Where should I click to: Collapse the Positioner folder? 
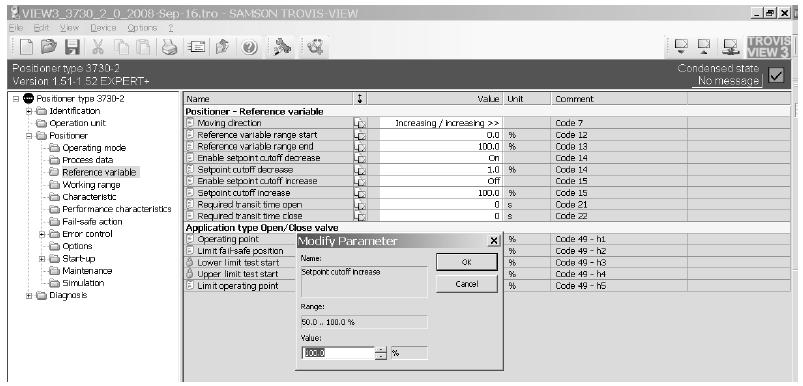pyautogui.click(x=29, y=136)
